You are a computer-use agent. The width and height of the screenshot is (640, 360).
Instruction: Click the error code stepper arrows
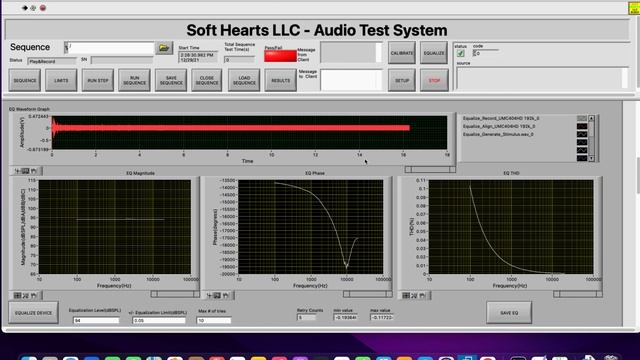click(x=475, y=53)
